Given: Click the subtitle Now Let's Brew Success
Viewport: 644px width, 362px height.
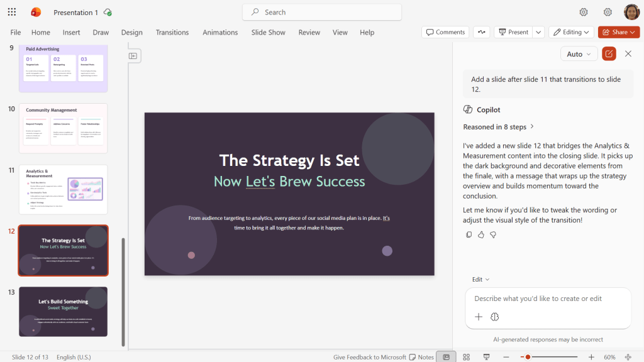Looking at the screenshot, I should [x=289, y=182].
